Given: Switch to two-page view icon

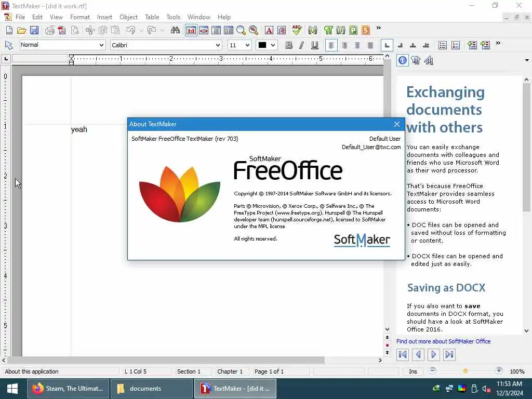Looking at the screenshot, I should pos(229,30).
